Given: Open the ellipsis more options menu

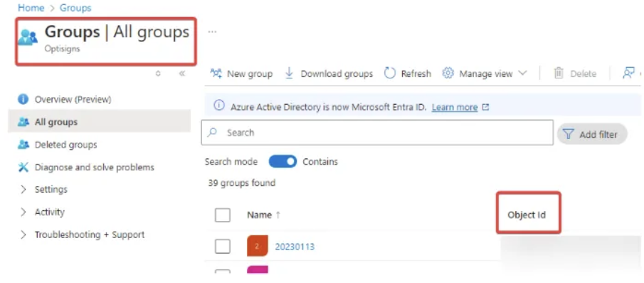Looking at the screenshot, I should point(212,31).
